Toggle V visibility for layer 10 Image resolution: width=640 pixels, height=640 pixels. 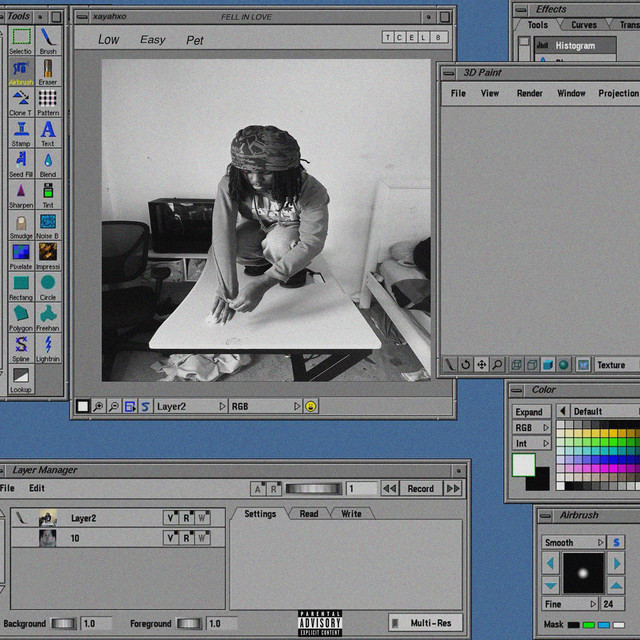171,538
